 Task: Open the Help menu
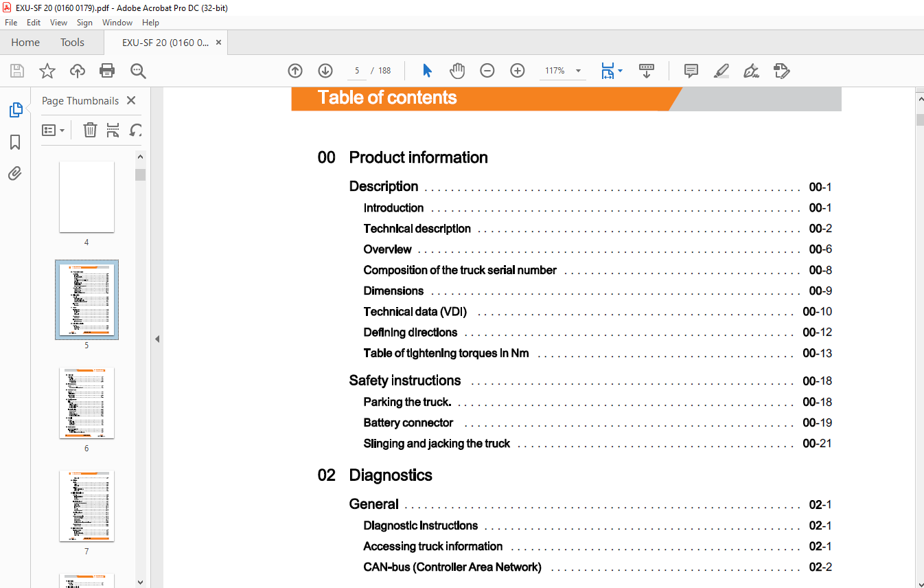[150, 23]
